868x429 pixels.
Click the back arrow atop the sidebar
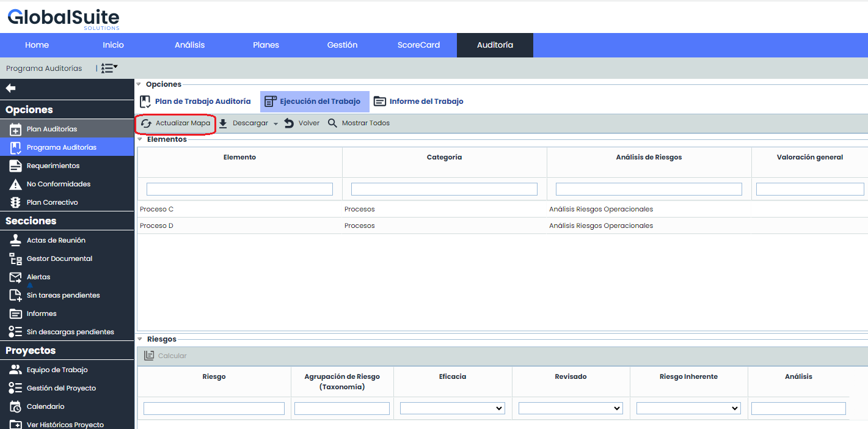(x=10, y=89)
